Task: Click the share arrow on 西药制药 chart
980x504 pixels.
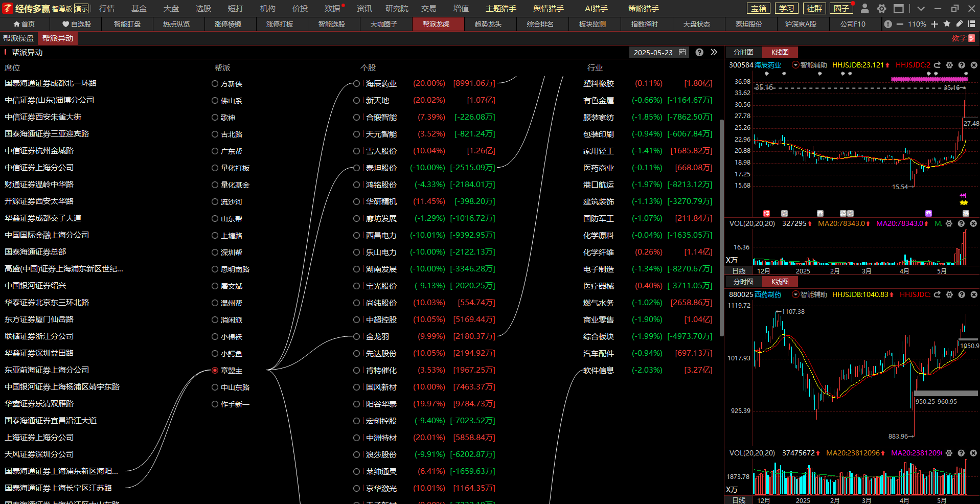Action: tap(937, 294)
